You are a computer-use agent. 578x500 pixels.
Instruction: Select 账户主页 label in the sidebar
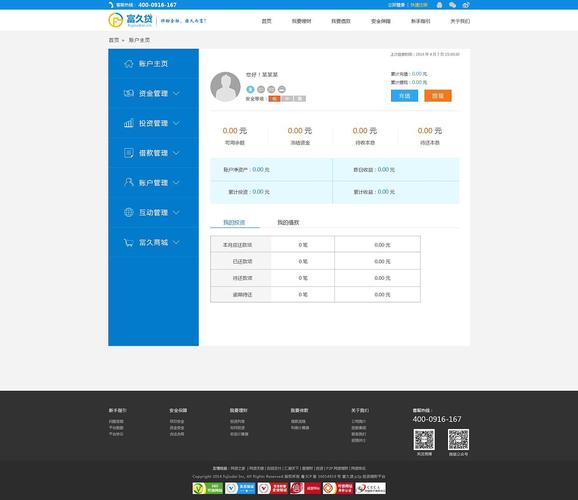(x=153, y=64)
